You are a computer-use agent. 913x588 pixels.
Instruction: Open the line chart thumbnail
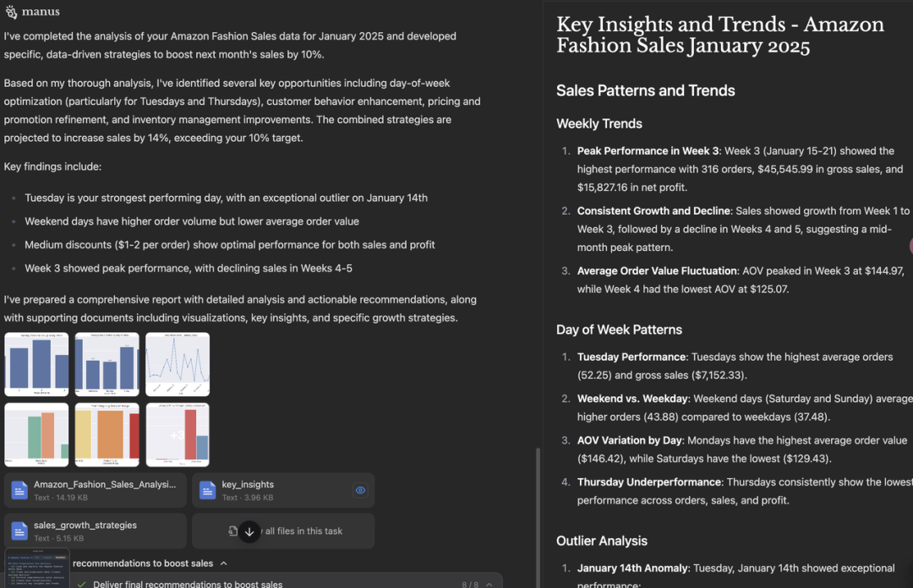178,364
